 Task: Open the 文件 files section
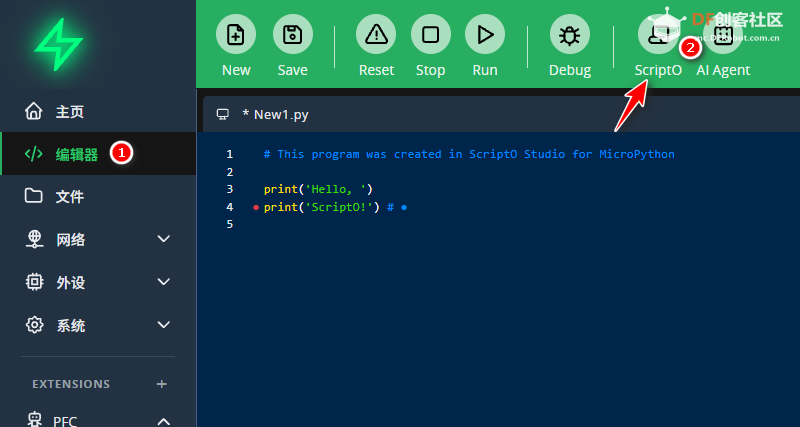69,196
